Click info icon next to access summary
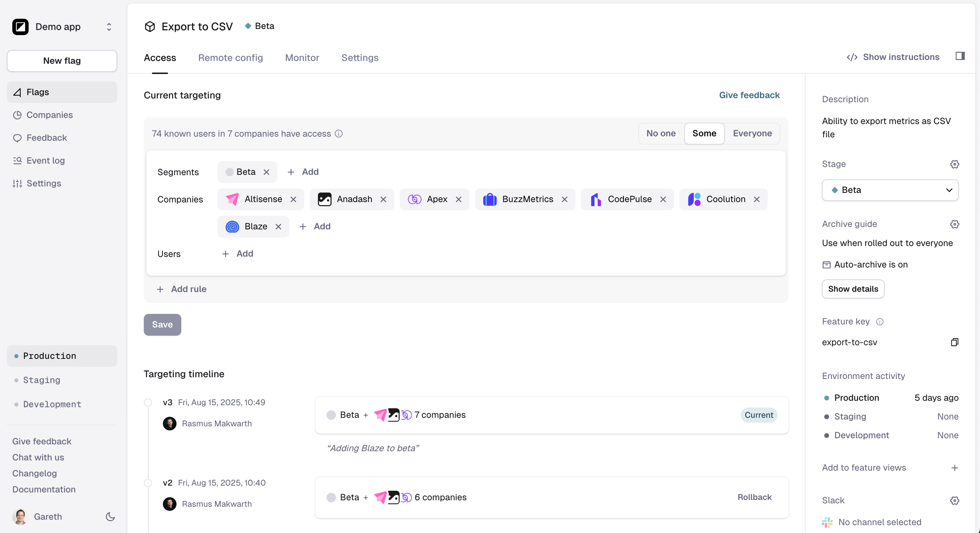This screenshot has width=980, height=533. point(339,134)
